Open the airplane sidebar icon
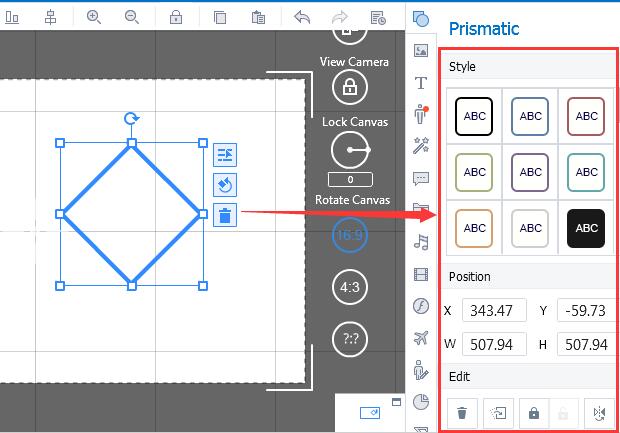This screenshot has height=433, width=620. [x=421, y=337]
